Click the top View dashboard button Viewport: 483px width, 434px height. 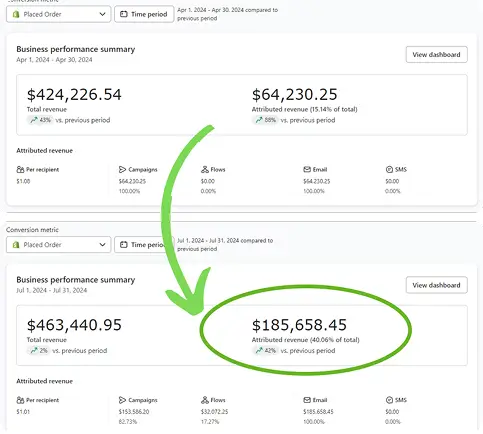(436, 54)
